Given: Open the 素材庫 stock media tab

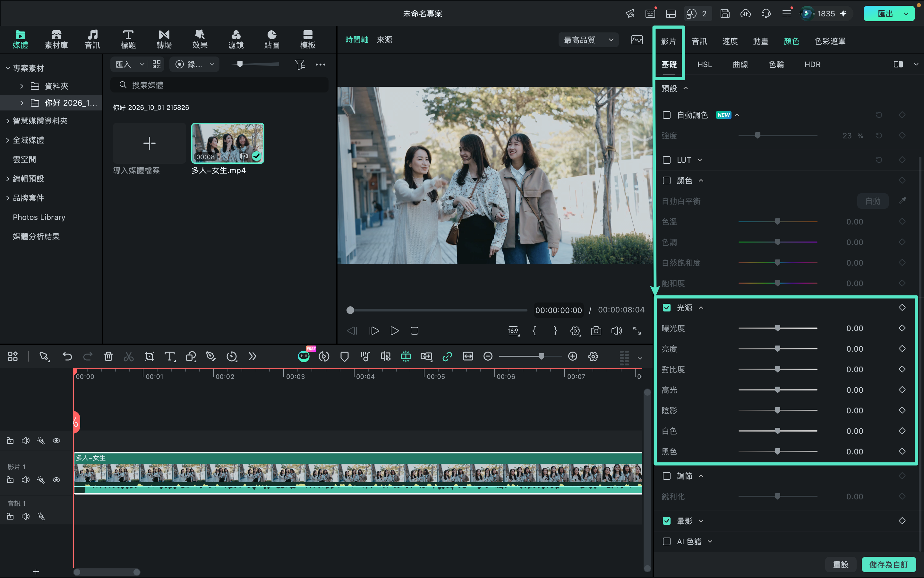Looking at the screenshot, I should click(x=56, y=39).
